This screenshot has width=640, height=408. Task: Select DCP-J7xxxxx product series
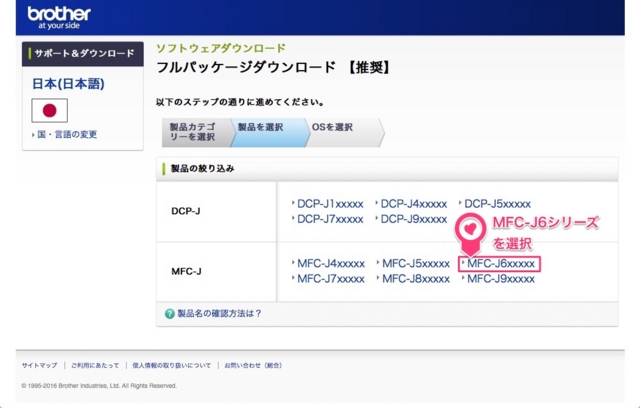(x=330, y=219)
